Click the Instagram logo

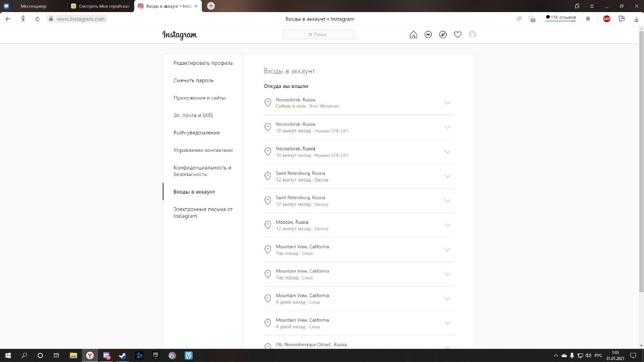click(180, 35)
